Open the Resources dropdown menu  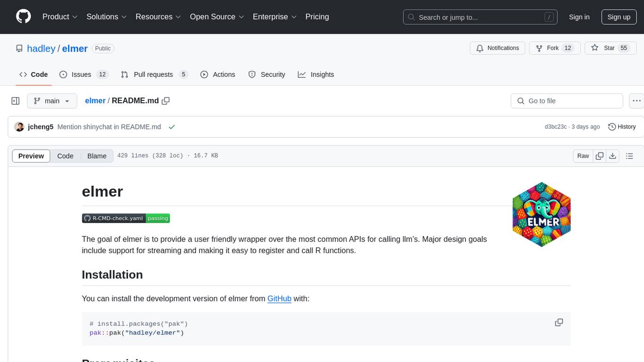(x=159, y=17)
